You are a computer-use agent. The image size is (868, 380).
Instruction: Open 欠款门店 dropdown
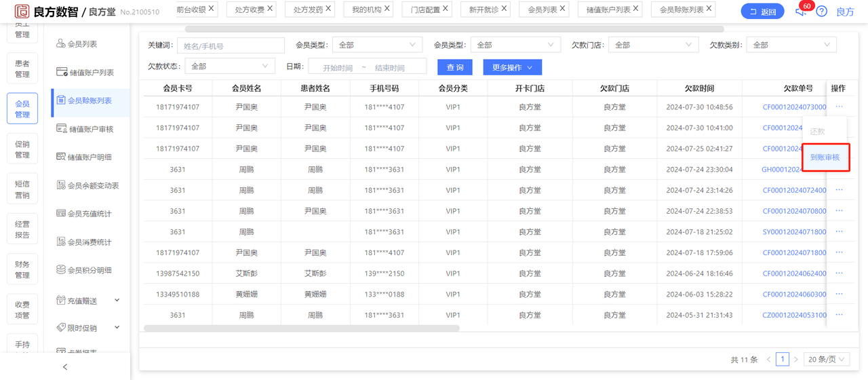654,45
